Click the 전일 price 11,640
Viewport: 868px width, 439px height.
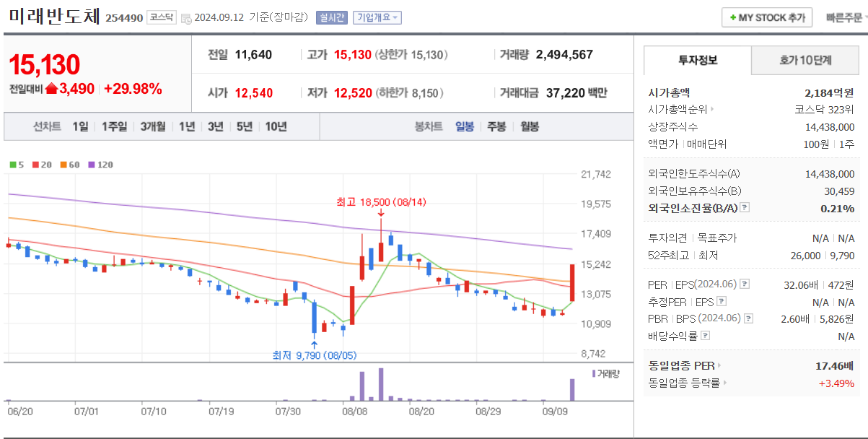(253, 54)
